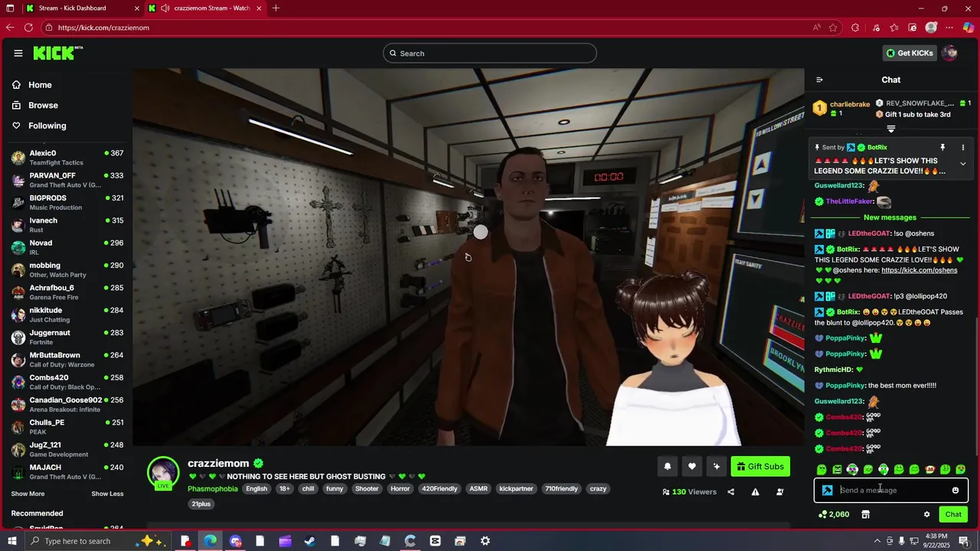Refresh the page

(28, 28)
